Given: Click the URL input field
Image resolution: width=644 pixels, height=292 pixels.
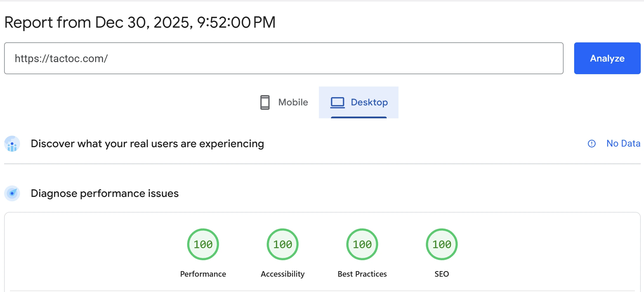Looking at the screenshot, I should click(x=284, y=58).
